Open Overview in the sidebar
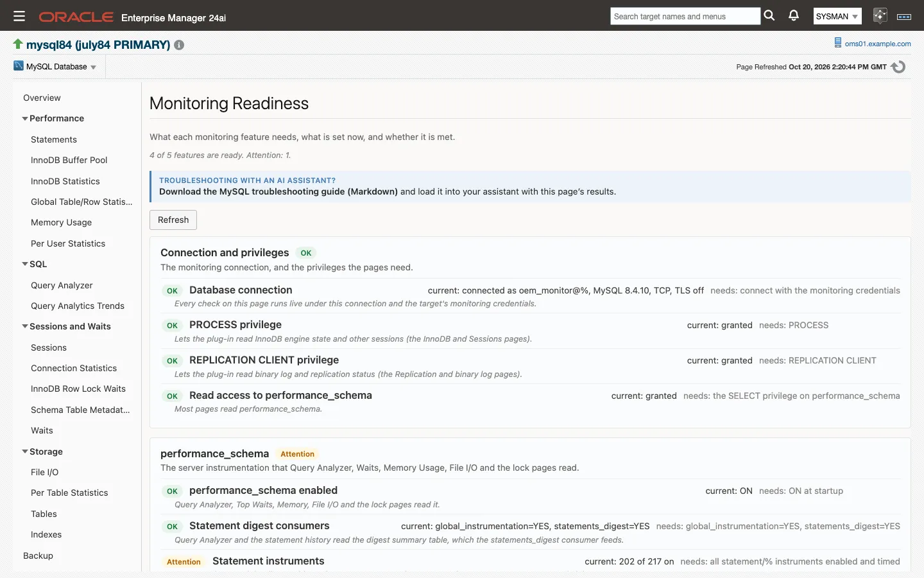924x578 pixels. 42,98
